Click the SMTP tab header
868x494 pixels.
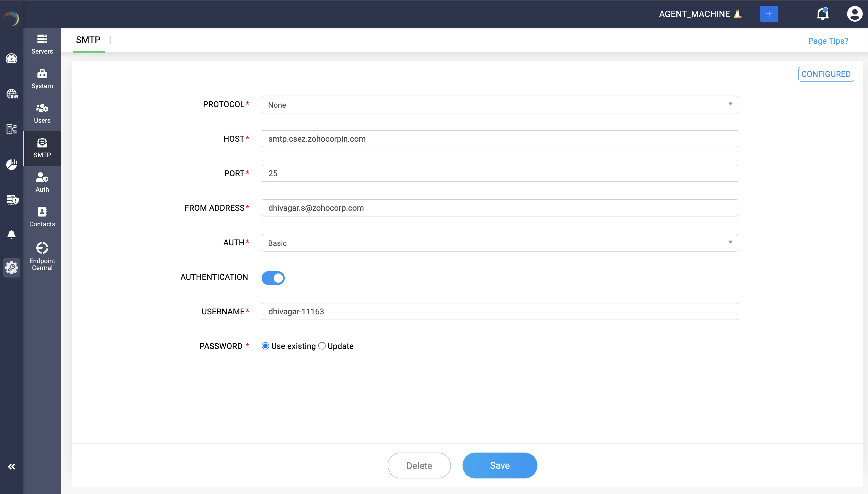[x=88, y=40]
